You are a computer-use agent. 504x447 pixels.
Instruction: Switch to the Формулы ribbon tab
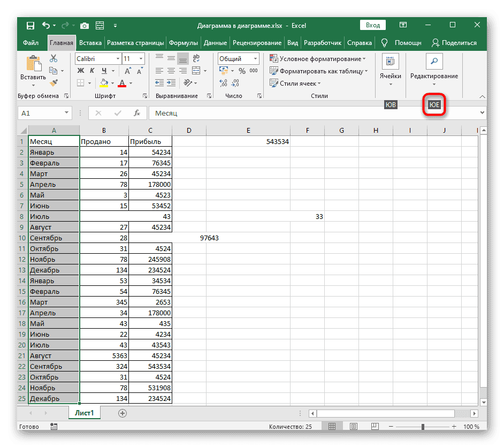184,43
